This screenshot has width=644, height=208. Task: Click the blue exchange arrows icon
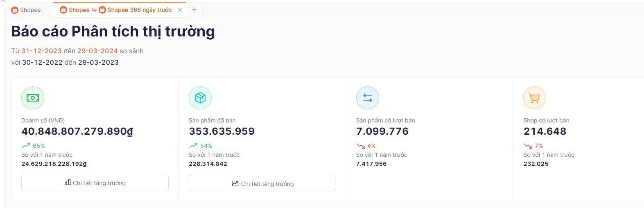click(x=368, y=98)
